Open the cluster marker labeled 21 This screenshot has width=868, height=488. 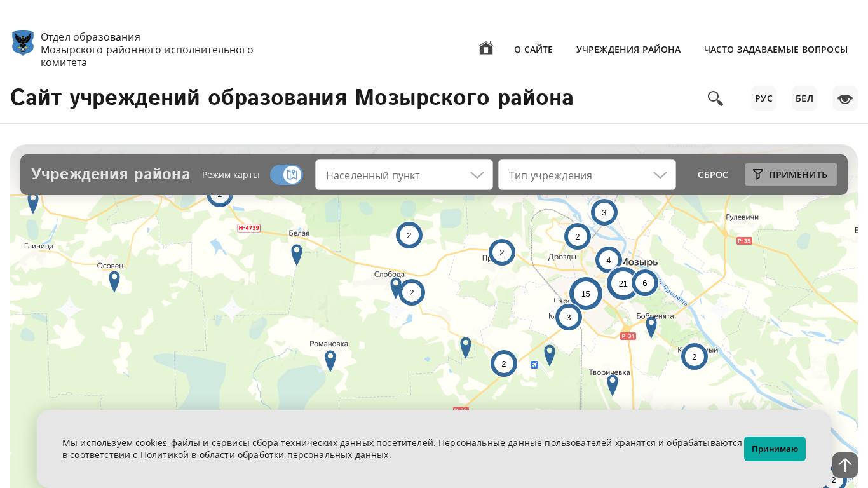tap(623, 283)
